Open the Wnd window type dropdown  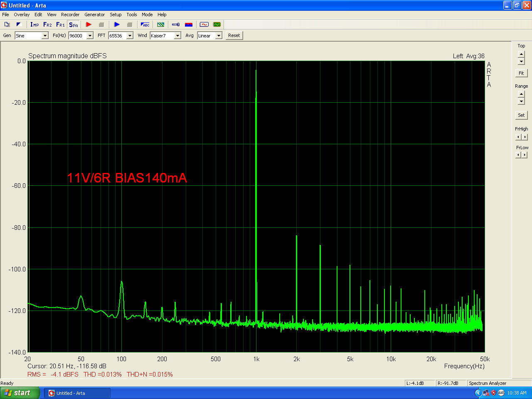pyautogui.click(x=177, y=36)
